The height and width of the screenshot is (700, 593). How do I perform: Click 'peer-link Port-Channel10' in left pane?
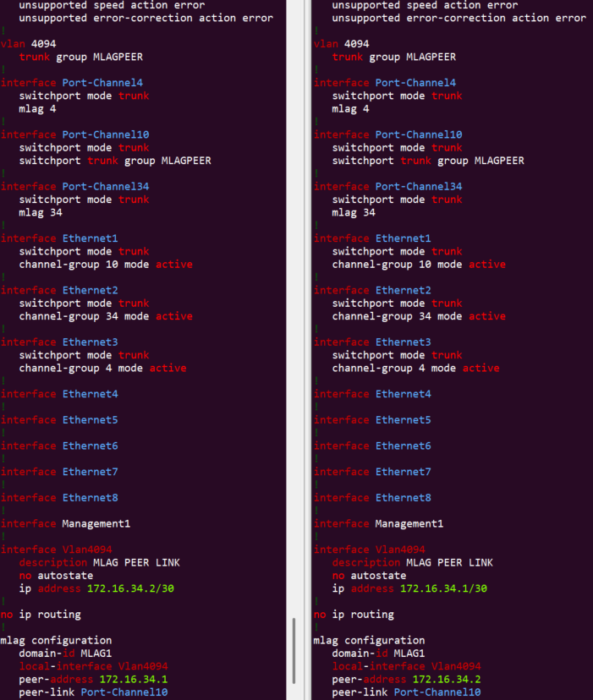93,692
